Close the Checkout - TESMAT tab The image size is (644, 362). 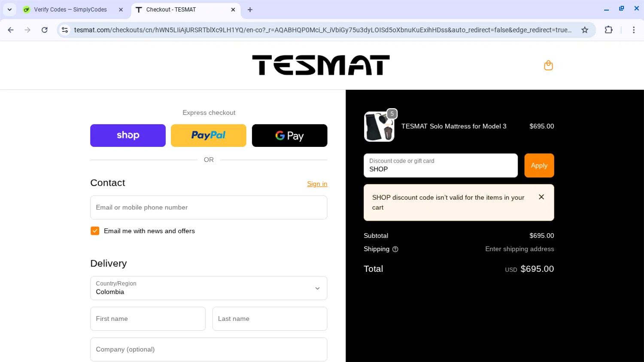(x=233, y=9)
